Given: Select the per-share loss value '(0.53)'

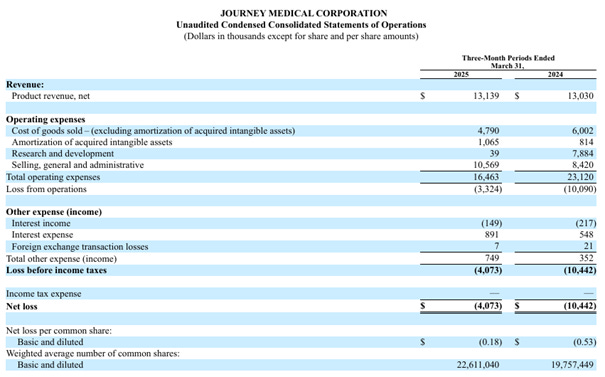Looking at the screenshot, I should (585, 342).
